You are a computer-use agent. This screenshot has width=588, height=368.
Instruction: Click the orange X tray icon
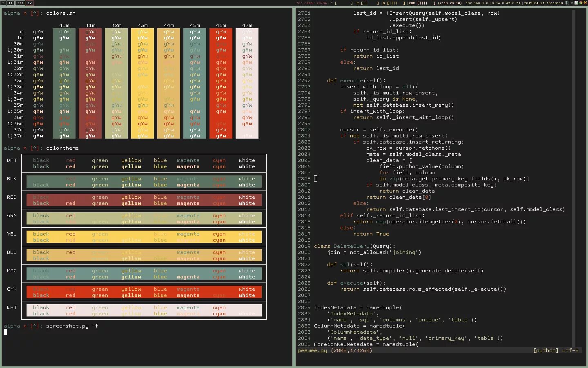coord(585,3)
